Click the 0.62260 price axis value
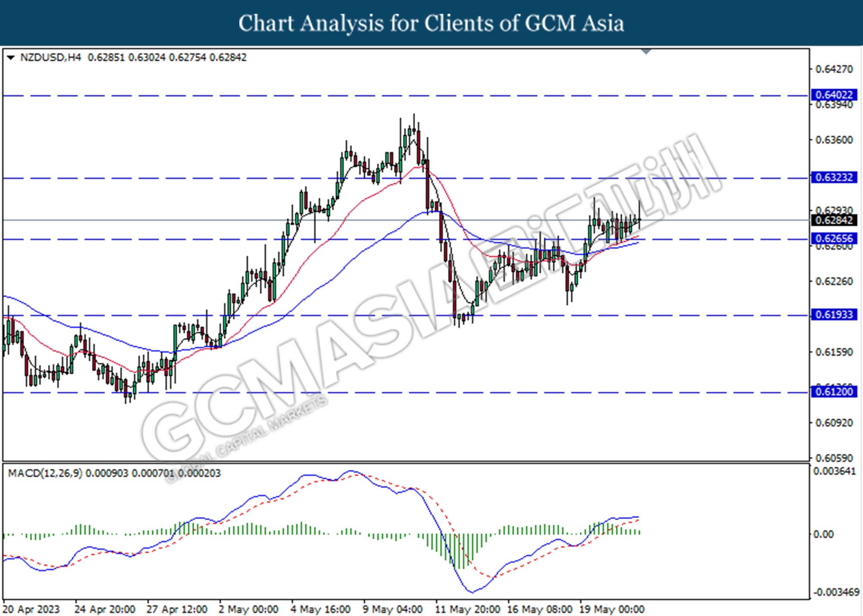This screenshot has height=616, width=863. 834,281
